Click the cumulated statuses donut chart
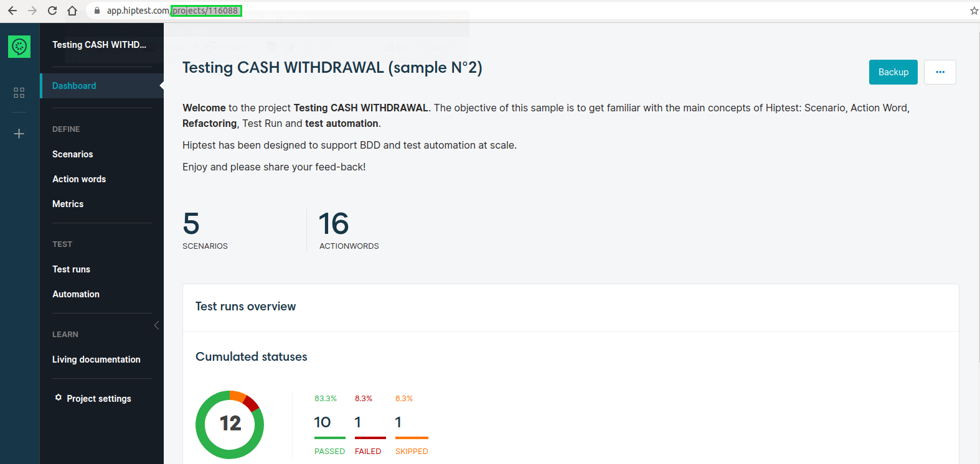 230,424
